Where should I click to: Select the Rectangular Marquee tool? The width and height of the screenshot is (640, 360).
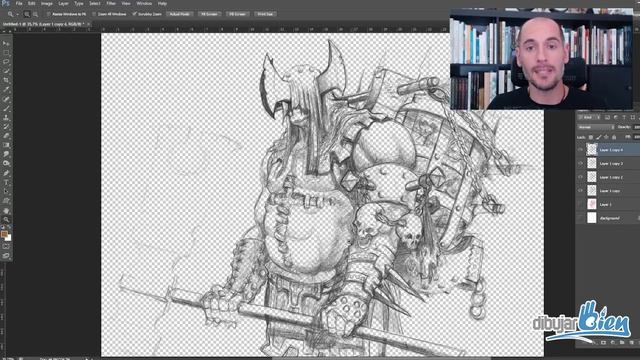(x=6, y=53)
